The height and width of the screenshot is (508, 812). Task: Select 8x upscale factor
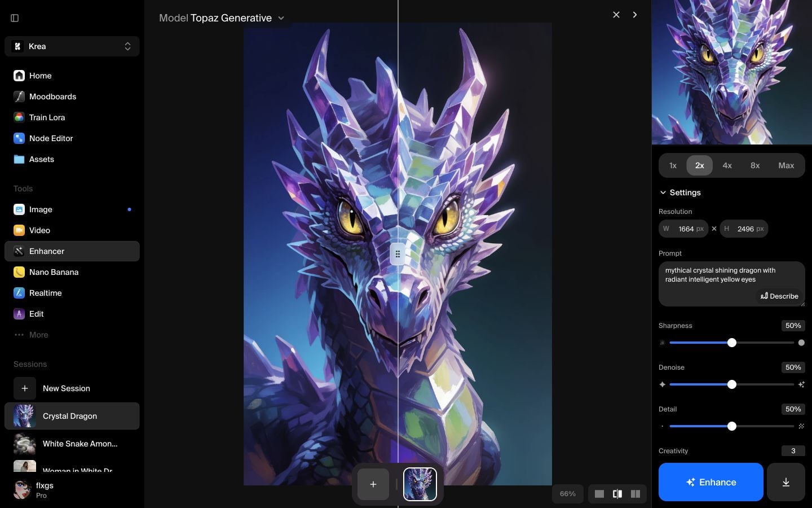tap(755, 165)
